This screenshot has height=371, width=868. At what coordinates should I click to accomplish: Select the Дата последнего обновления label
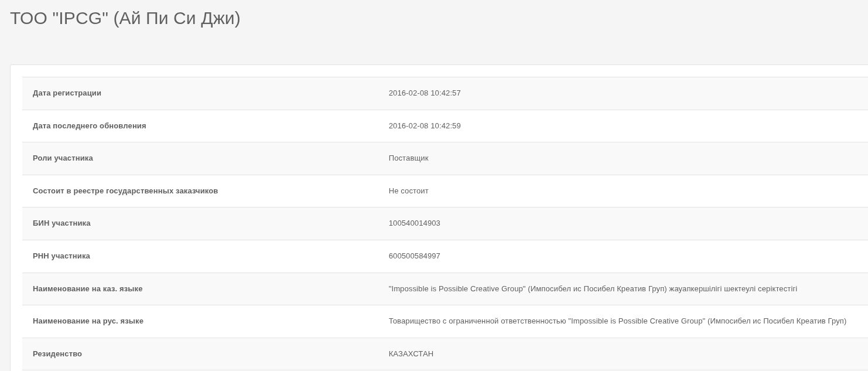pos(90,126)
